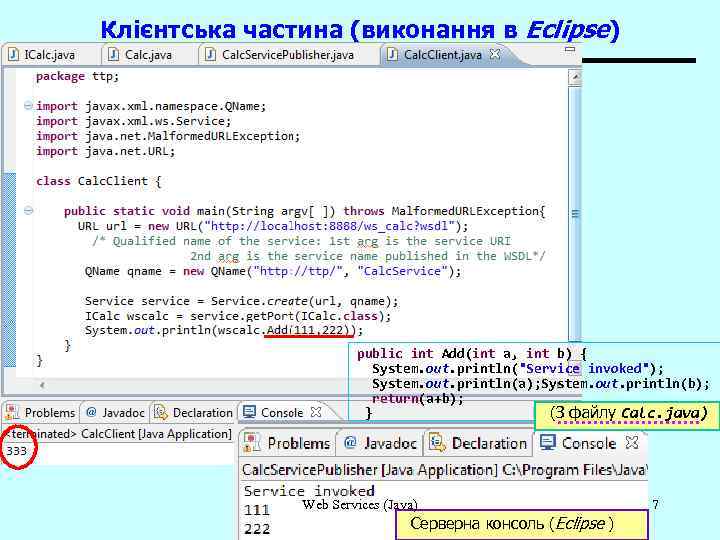
Task: Click the 'class CalcClient {' declaration line
Action: (99, 181)
